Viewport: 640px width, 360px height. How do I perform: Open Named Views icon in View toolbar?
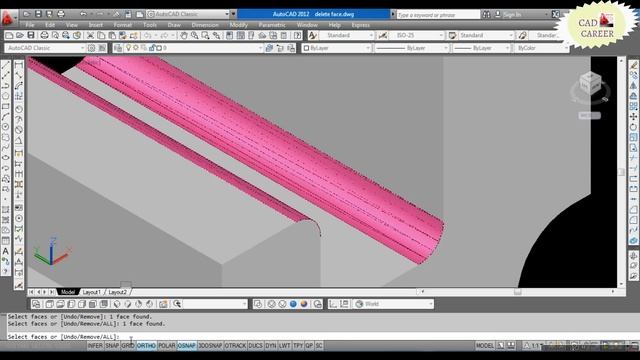click(x=36, y=304)
